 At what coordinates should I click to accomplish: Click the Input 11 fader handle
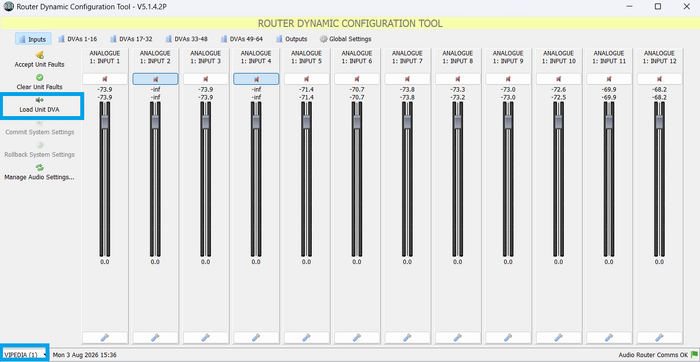coord(609,122)
